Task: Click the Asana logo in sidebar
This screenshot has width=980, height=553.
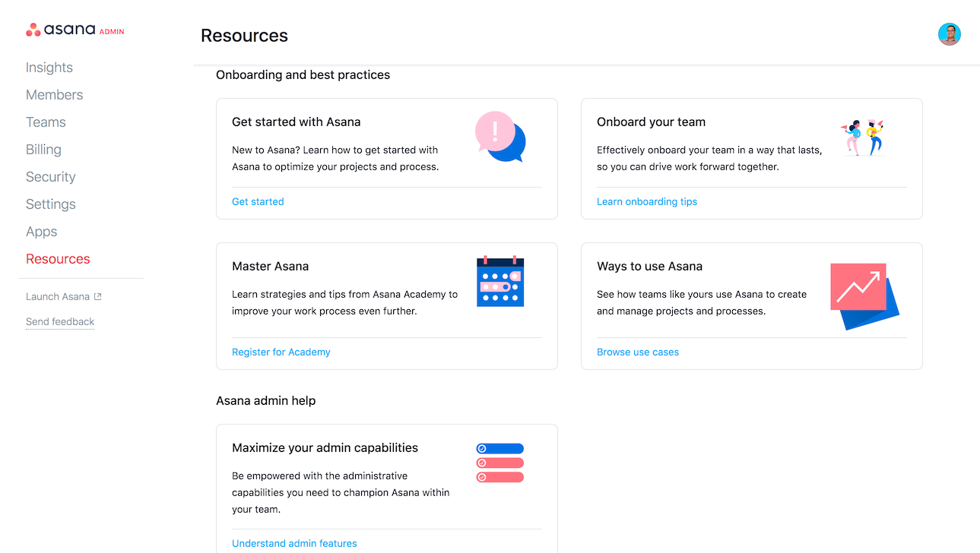Action: (x=61, y=30)
